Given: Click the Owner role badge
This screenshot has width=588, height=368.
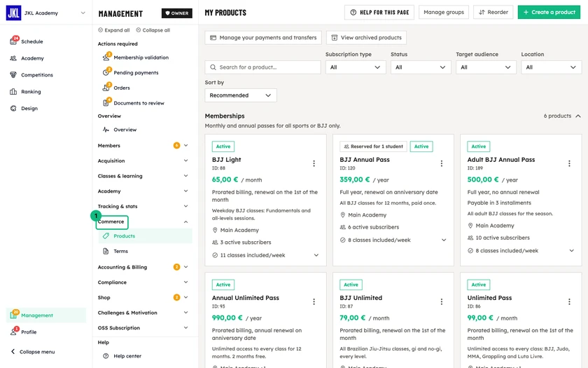Looking at the screenshot, I should click(x=177, y=13).
